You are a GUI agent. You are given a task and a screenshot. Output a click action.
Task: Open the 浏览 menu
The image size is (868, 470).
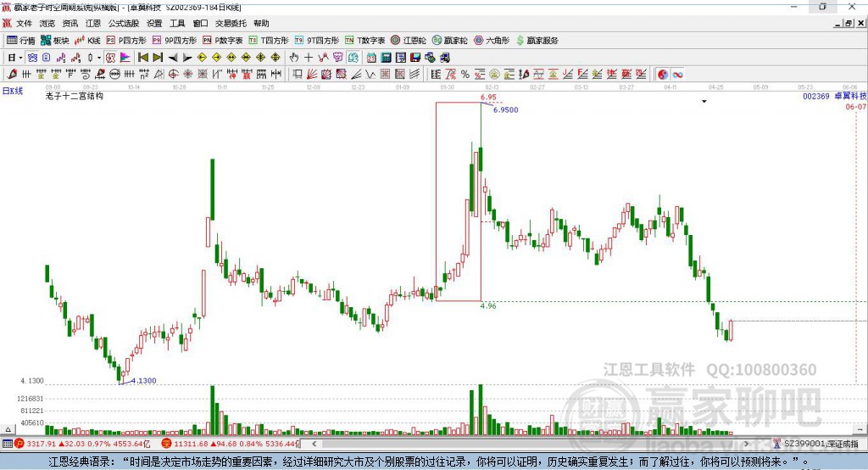(47, 23)
